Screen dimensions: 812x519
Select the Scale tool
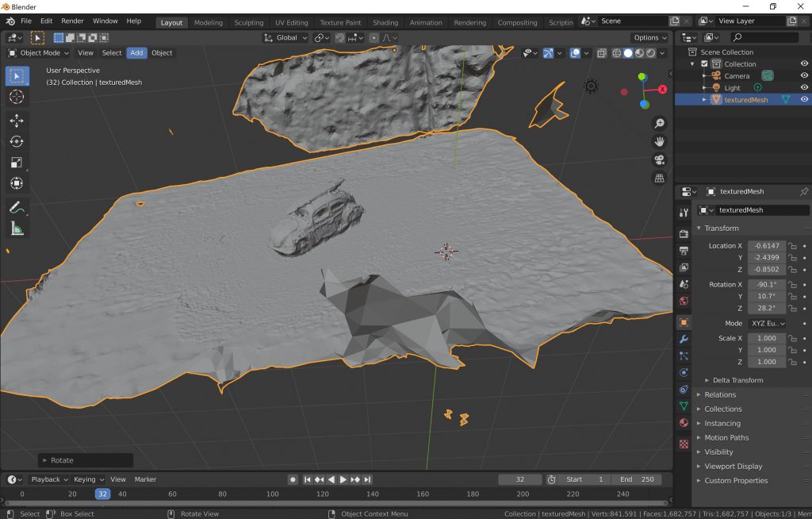[x=17, y=163]
